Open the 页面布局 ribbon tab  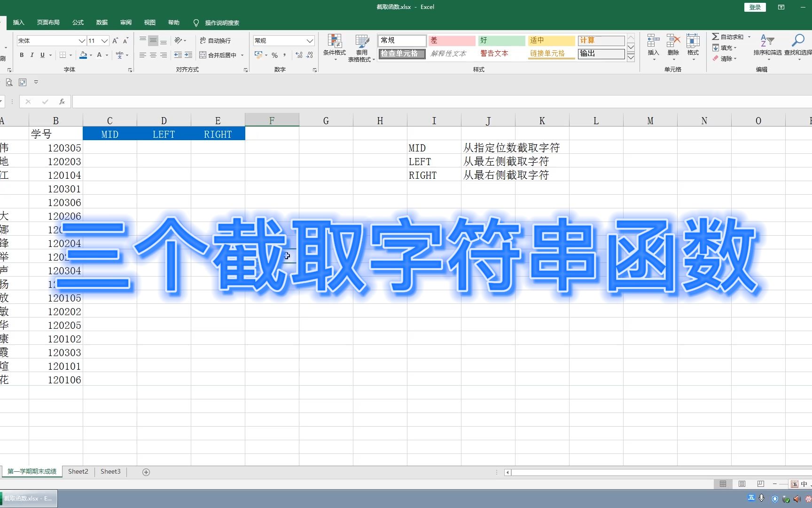[x=48, y=23]
